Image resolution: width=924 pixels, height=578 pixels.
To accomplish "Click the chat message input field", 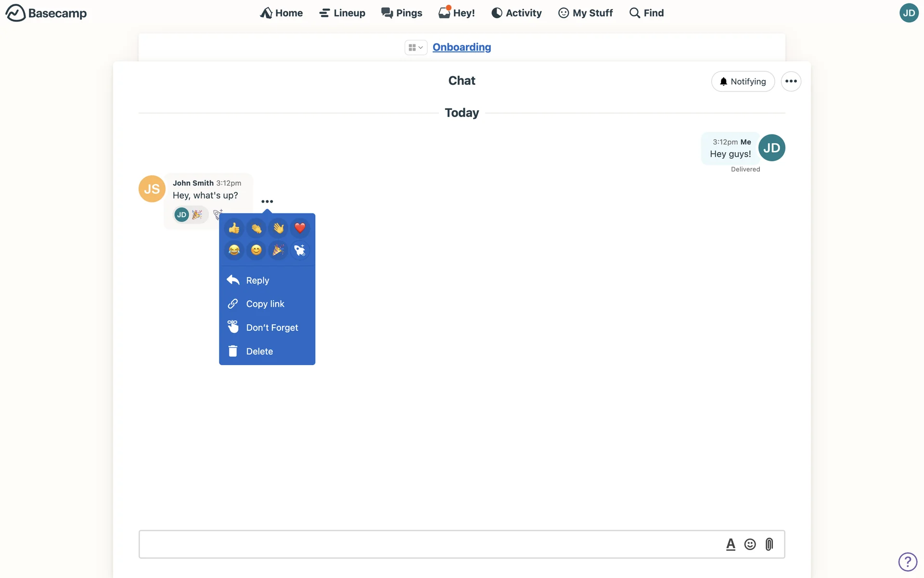I will point(428,544).
